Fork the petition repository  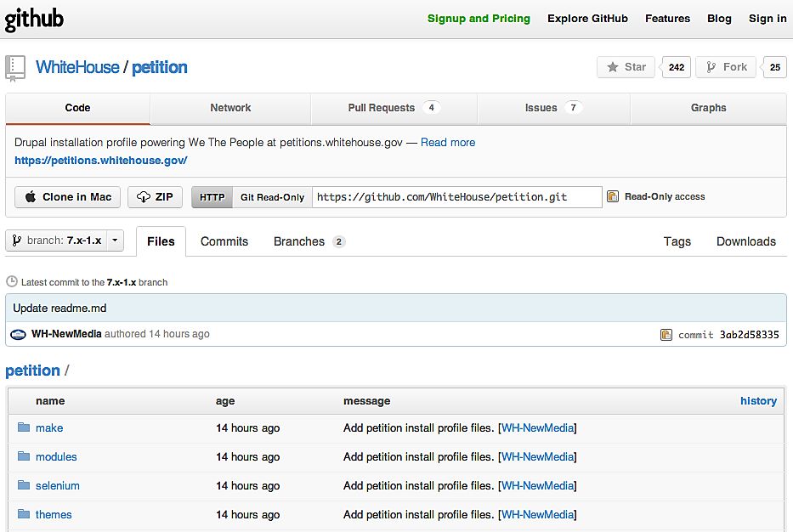click(726, 67)
